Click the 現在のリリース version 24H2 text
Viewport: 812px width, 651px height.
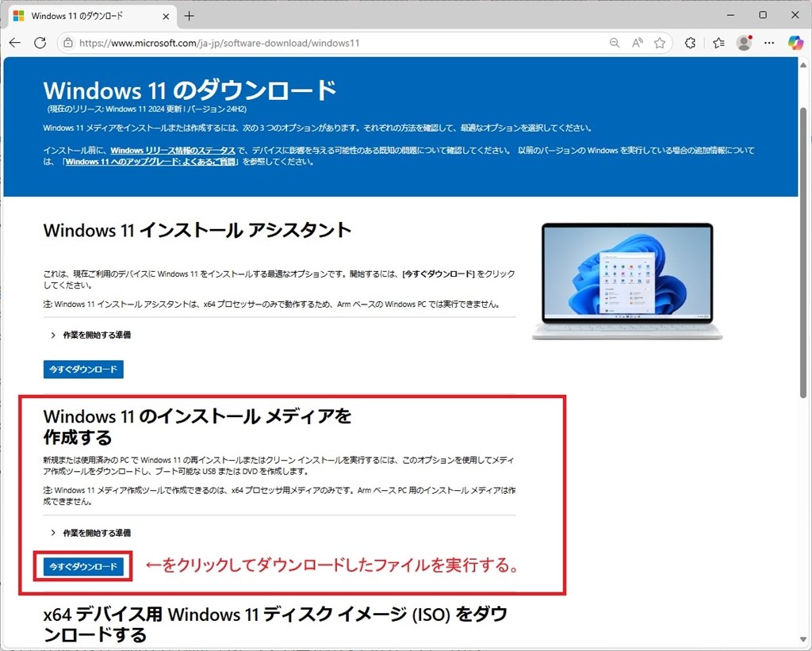coord(147,109)
